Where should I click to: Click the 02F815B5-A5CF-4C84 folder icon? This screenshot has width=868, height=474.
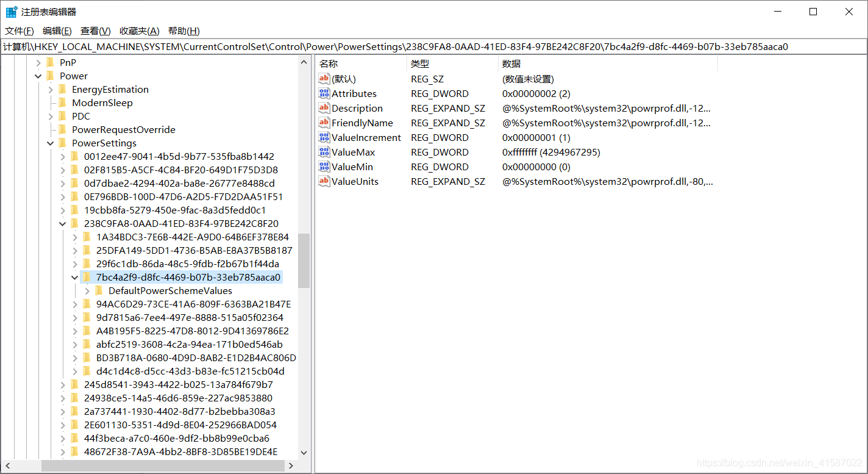pos(75,170)
